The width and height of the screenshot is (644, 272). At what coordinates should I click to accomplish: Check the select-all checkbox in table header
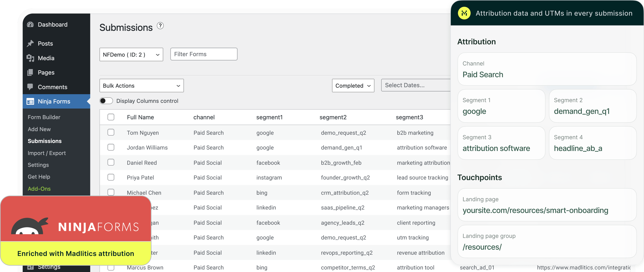[x=111, y=117]
